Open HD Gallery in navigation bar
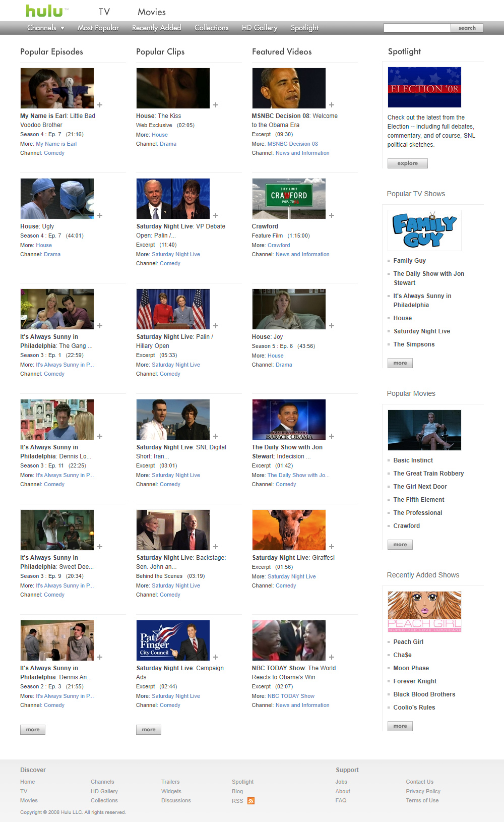Screen dimensions: 504x822 [260, 28]
